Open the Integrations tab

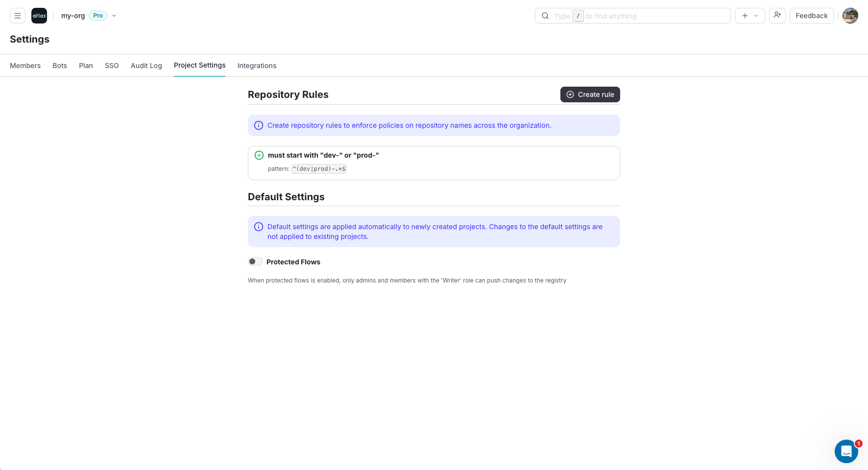tap(257, 65)
